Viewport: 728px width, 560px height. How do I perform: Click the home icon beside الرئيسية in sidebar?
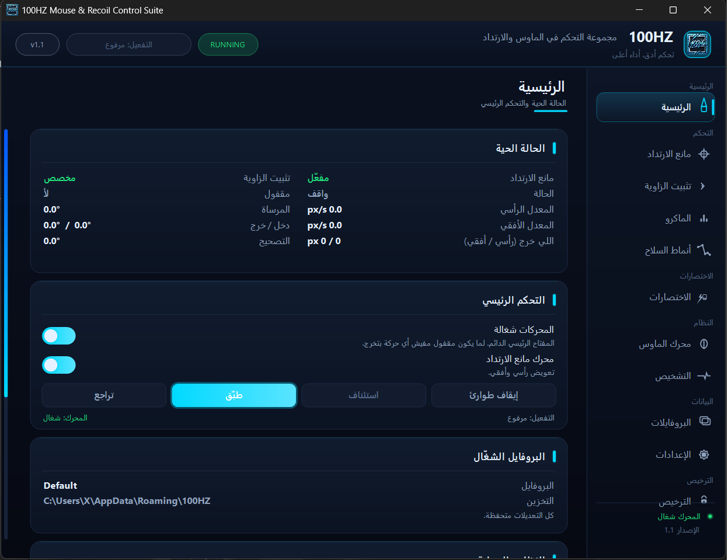(703, 105)
